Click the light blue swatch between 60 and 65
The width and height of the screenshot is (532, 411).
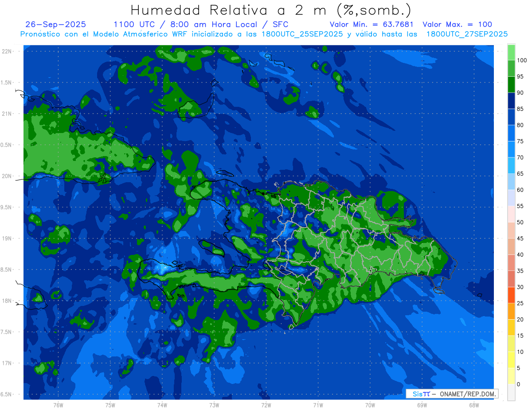[x=511, y=181]
